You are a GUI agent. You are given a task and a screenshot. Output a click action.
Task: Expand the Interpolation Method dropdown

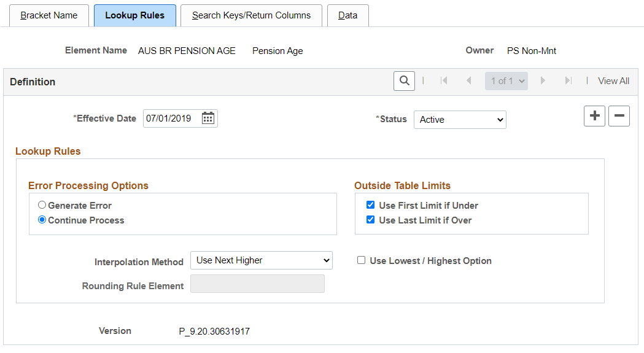[261, 260]
